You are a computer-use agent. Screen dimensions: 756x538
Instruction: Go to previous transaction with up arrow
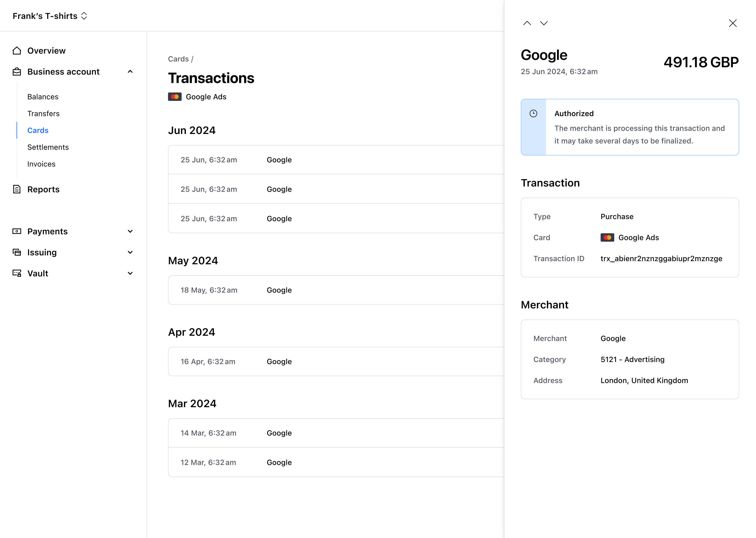point(527,23)
